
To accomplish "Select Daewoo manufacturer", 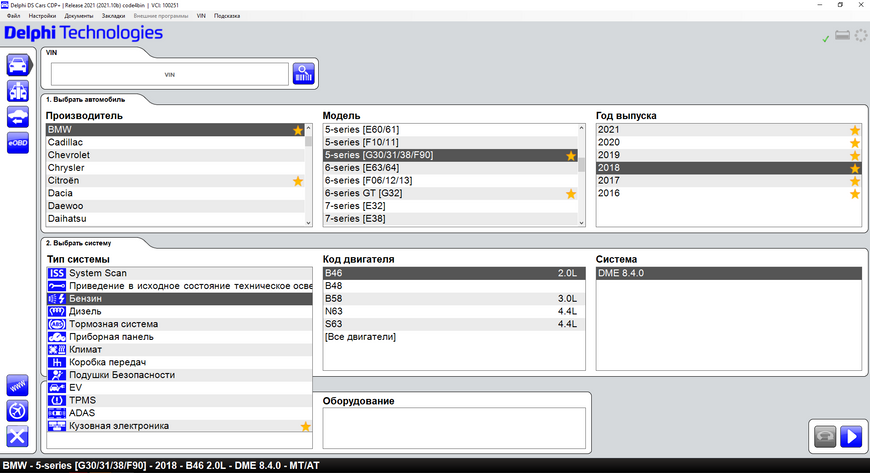I will point(175,207).
